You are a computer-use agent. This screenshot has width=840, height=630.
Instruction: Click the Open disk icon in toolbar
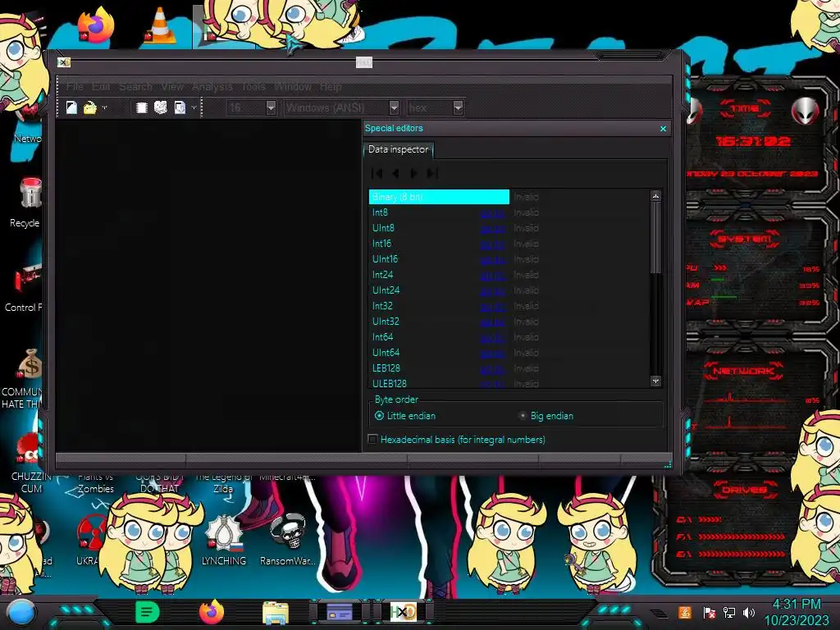[x=160, y=107]
